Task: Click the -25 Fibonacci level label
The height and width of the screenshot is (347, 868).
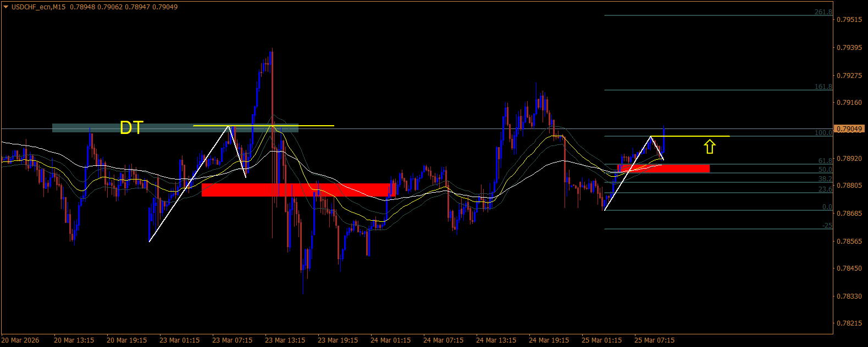Action: tap(827, 226)
